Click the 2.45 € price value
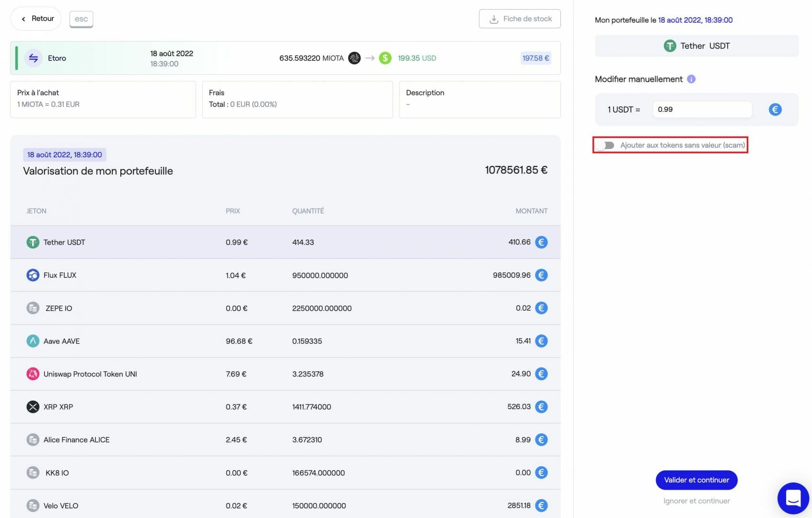 click(236, 440)
